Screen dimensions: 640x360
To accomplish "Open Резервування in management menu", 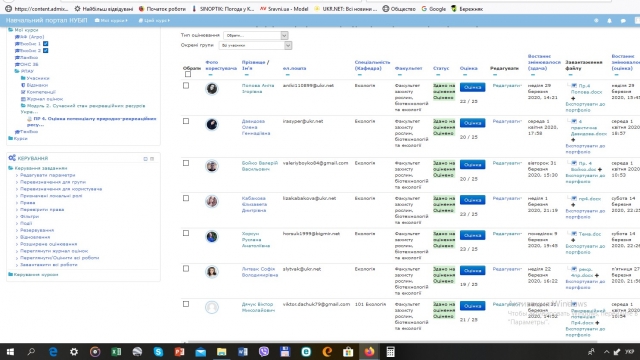I will [37, 230].
